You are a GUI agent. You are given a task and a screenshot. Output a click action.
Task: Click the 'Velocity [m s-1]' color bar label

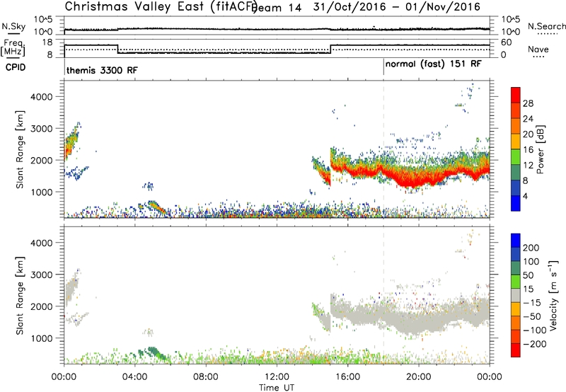point(553,296)
